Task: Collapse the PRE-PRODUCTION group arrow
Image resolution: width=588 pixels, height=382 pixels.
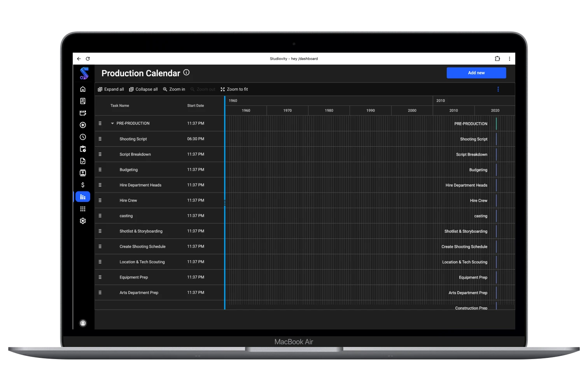Action: click(x=112, y=123)
